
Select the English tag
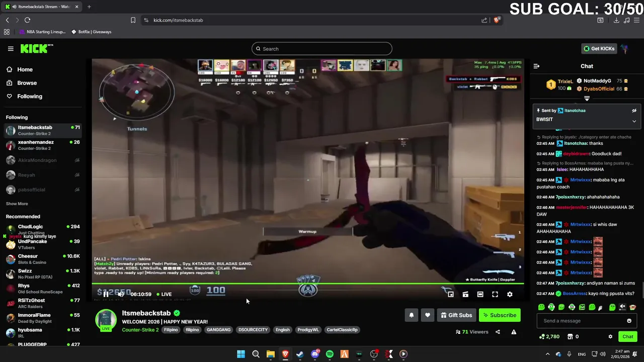pyautogui.click(x=282, y=330)
